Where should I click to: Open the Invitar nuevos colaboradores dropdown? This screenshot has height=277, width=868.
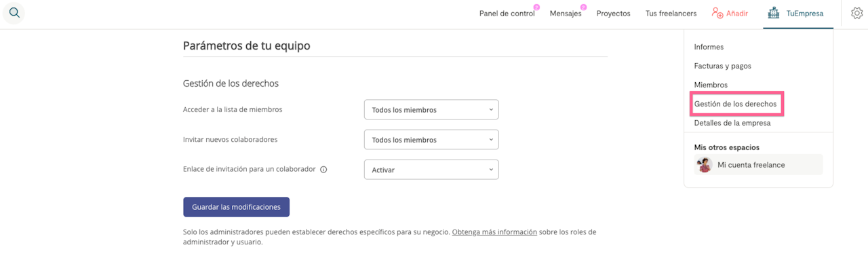431,139
